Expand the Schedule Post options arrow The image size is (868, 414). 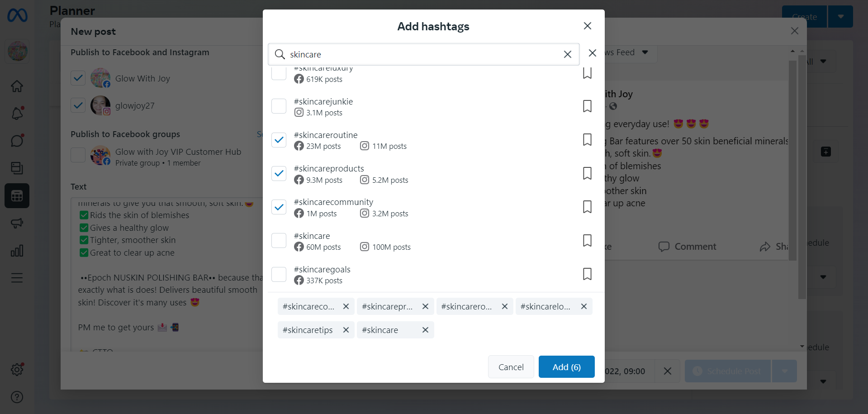[x=785, y=371]
